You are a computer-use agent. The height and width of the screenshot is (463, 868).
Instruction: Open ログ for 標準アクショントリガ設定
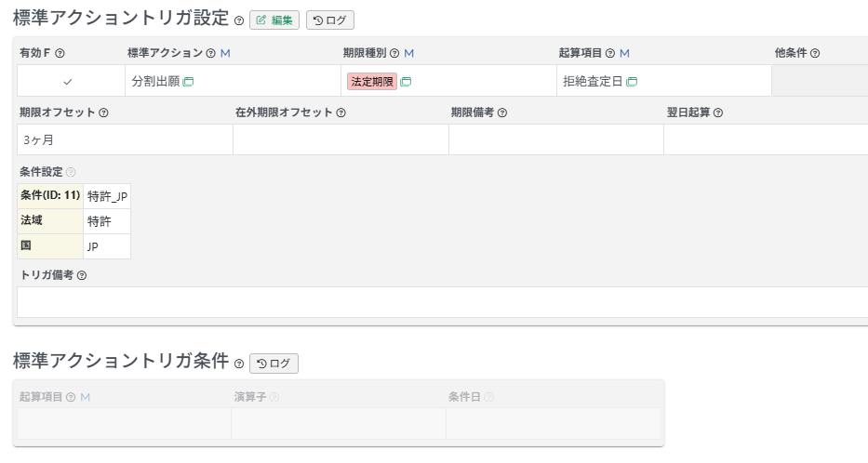pos(330,20)
